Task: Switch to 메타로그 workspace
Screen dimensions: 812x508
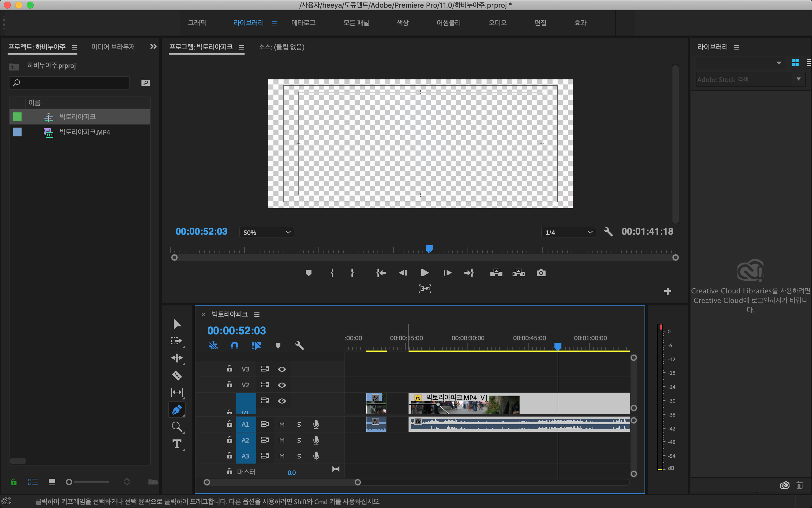Action: [x=303, y=23]
